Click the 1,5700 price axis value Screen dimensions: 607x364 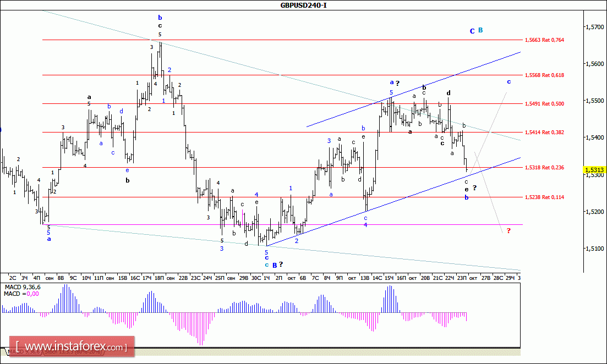(x=594, y=27)
